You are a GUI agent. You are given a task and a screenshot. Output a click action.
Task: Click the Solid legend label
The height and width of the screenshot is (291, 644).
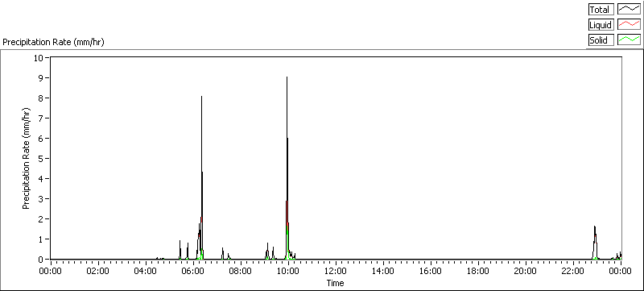(601, 40)
